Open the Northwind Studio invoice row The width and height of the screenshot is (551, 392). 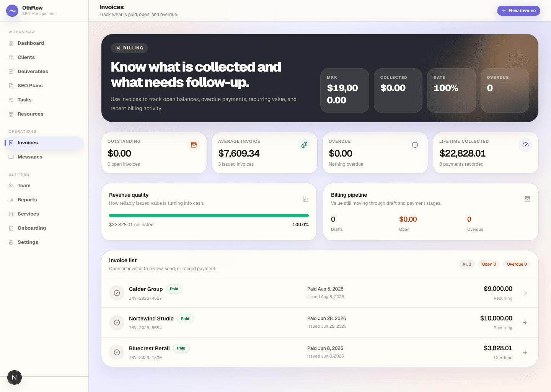coord(320,323)
